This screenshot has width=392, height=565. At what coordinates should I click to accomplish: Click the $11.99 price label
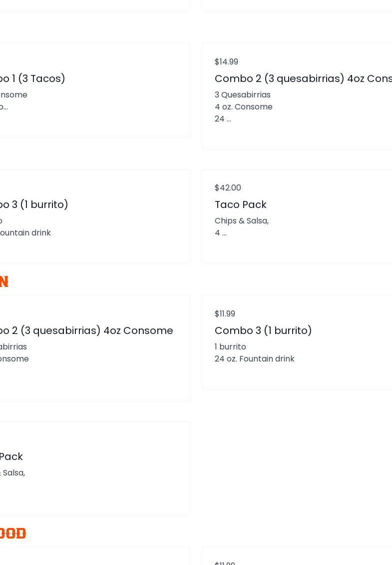225,313
